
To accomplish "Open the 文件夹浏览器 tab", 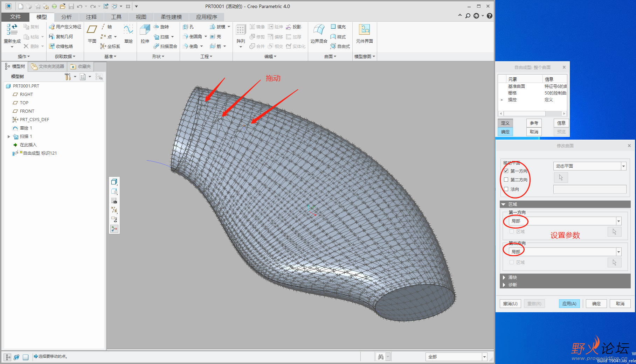I will tap(48, 66).
